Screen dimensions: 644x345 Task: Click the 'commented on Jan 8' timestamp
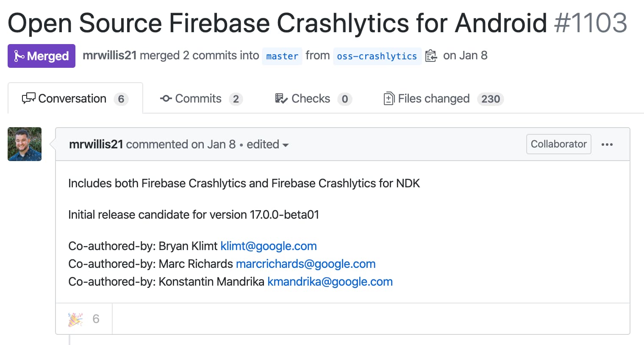(x=181, y=144)
